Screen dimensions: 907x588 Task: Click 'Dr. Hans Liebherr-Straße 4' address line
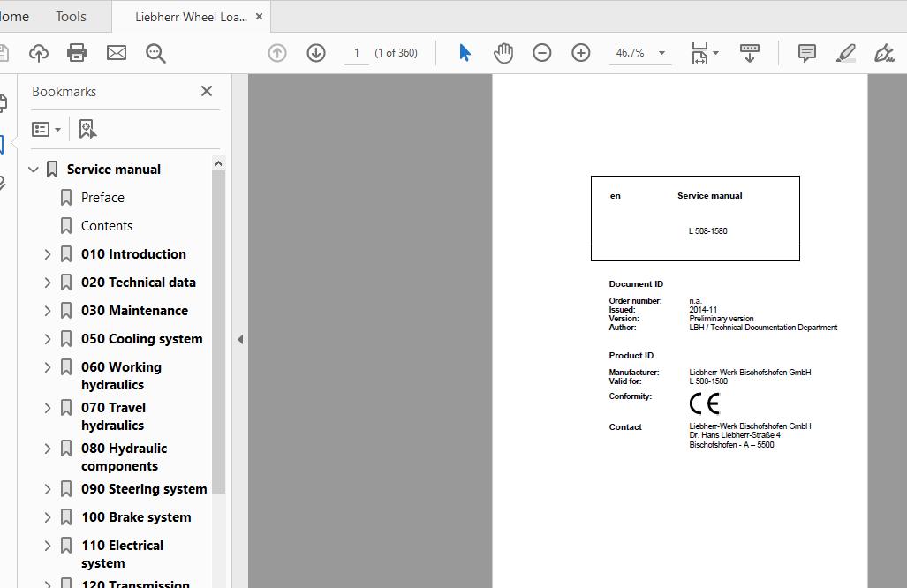click(x=735, y=435)
